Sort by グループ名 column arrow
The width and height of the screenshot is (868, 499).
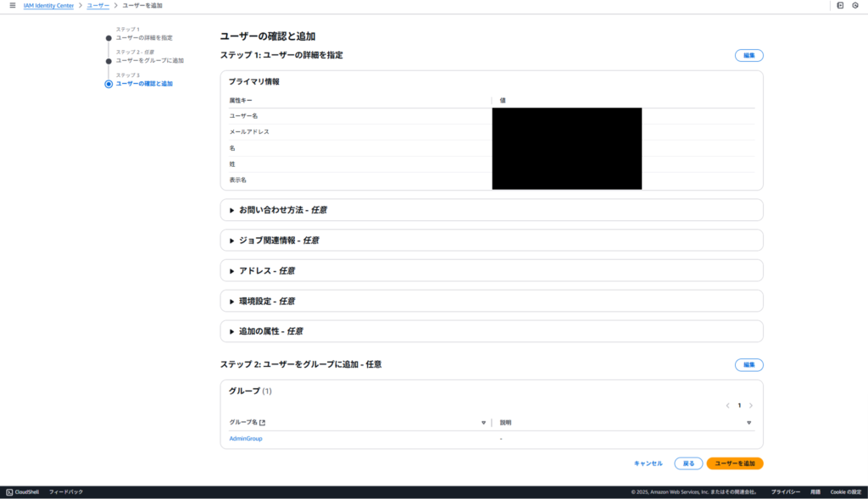pyautogui.click(x=483, y=423)
